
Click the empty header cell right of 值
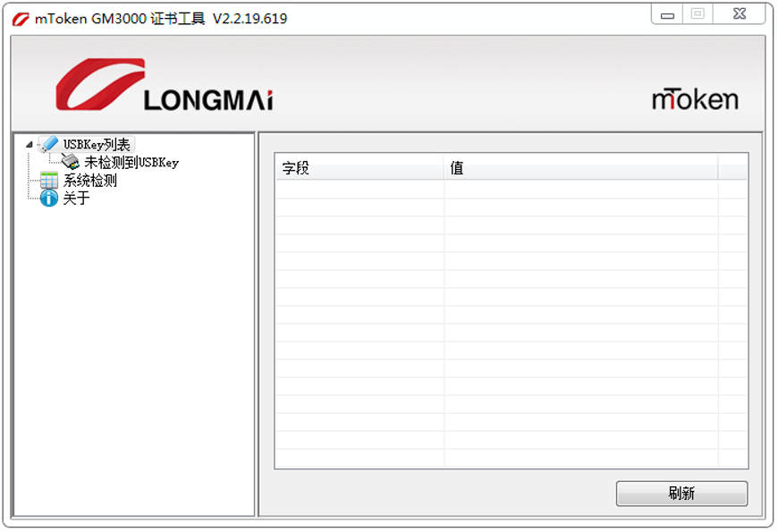(x=732, y=168)
